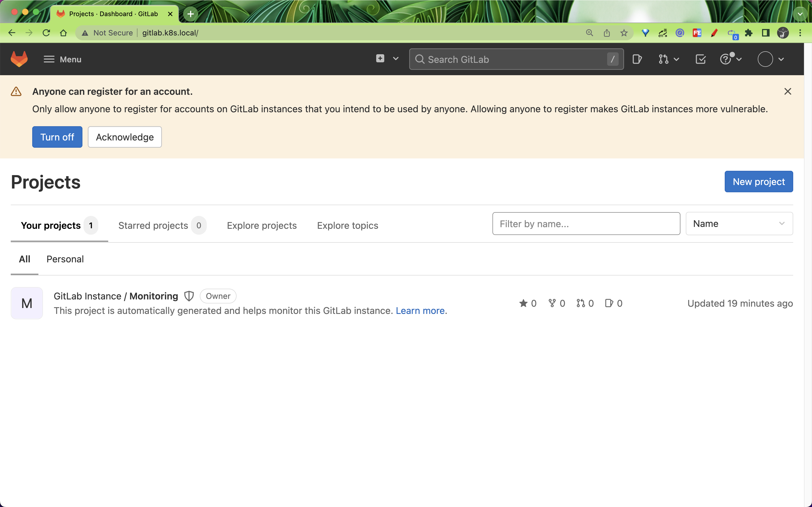Open the Issues icon in navbar
The width and height of the screenshot is (812, 507).
pyautogui.click(x=637, y=59)
